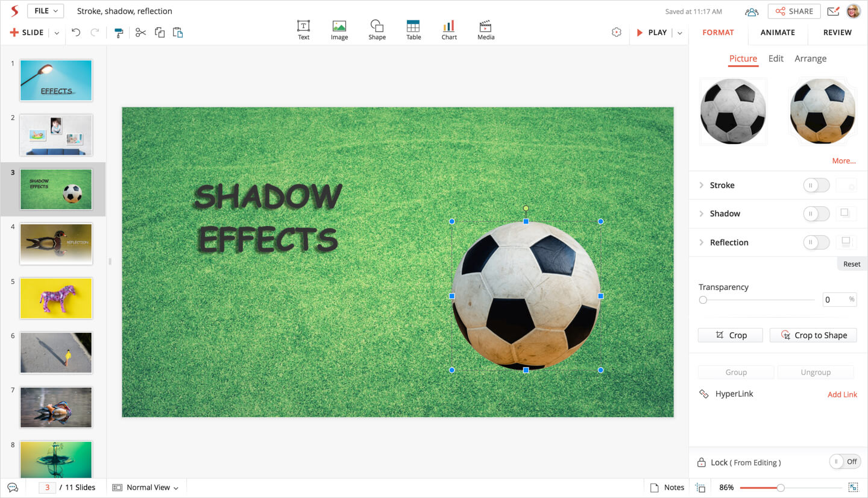Click the current slide number field

pos(47,487)
